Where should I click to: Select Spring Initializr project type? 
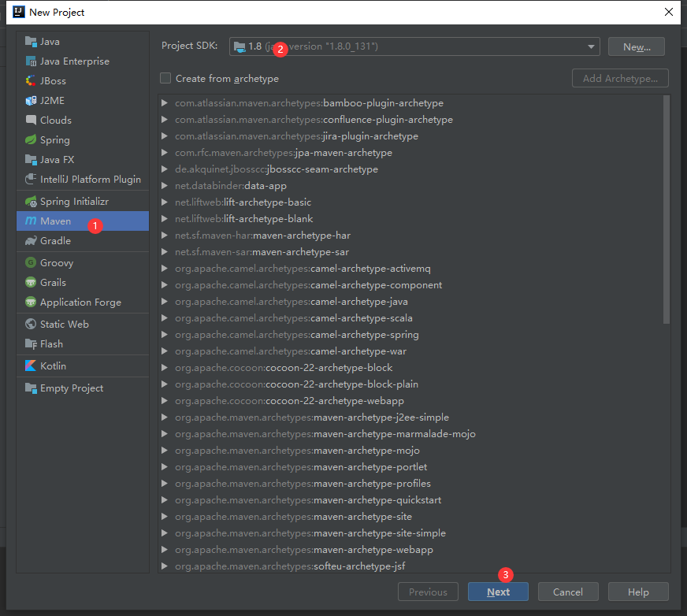point(83,202)
